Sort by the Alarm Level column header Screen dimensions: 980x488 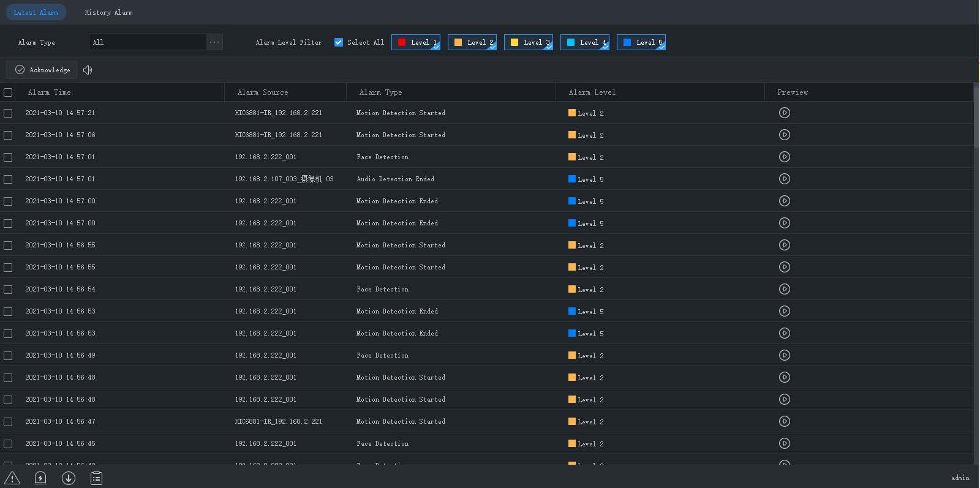pyautogui.click(x=592, y=92)
